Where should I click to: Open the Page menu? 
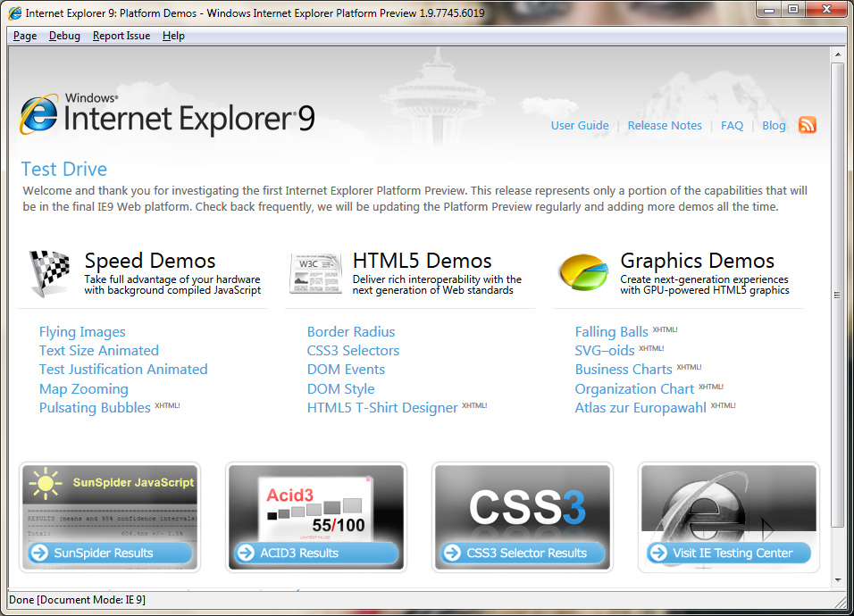tap(25, 36)
